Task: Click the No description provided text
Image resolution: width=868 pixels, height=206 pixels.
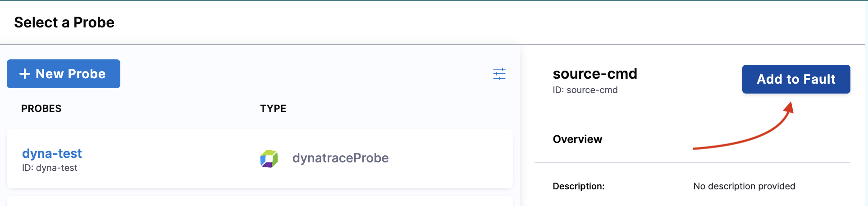Action: (744, 186)
